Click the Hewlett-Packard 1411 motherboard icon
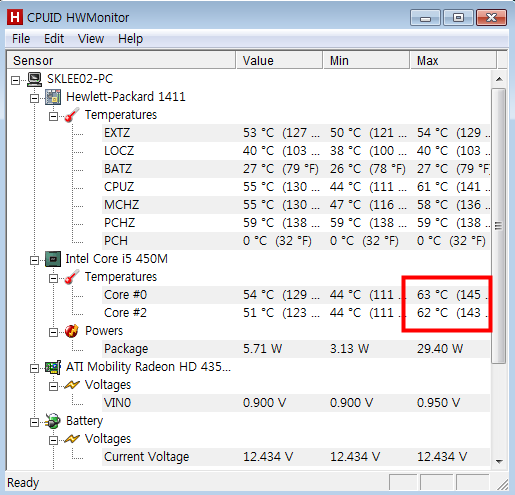This screenshot has width=515, height=495. (53, 97)
